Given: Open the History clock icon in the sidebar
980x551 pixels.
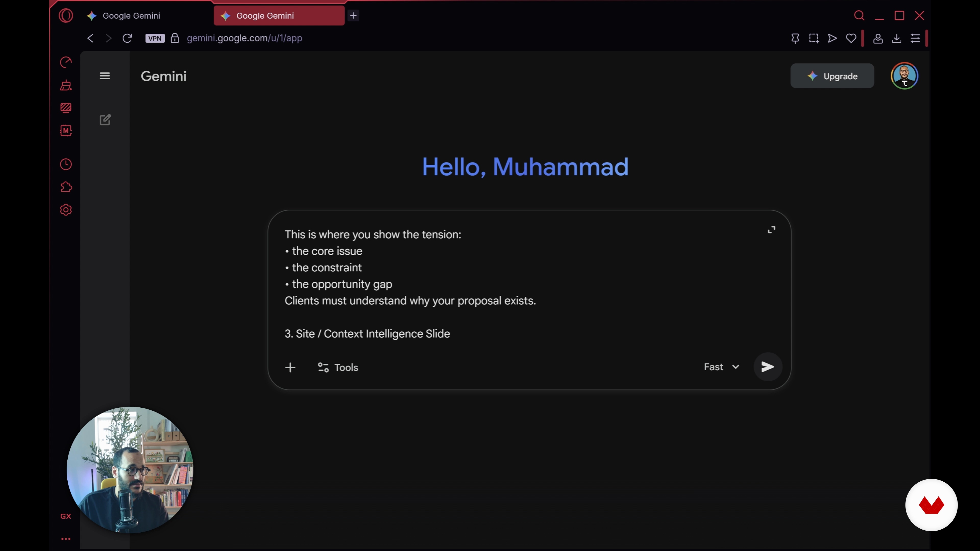Looking at the screenshot, I should tap(66, 164).
